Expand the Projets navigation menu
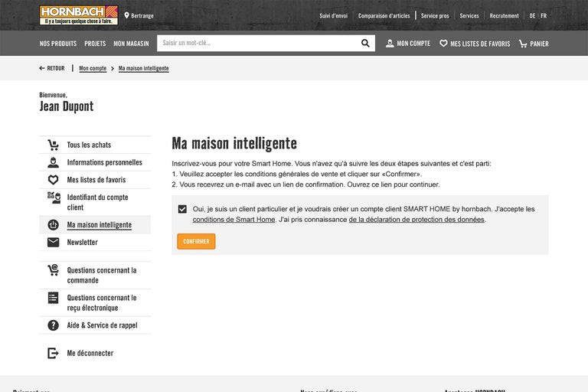This screenshot has width=588, height=392. tap(95, 44)
